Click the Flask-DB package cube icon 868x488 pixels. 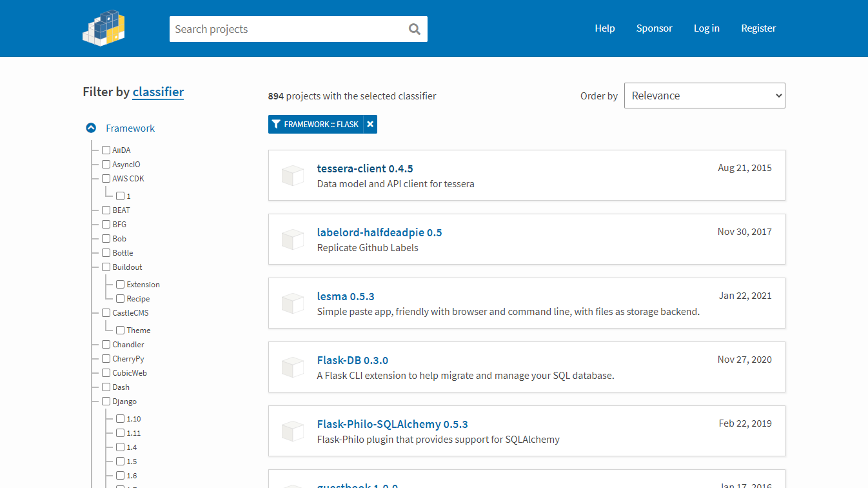pos(293,367)
